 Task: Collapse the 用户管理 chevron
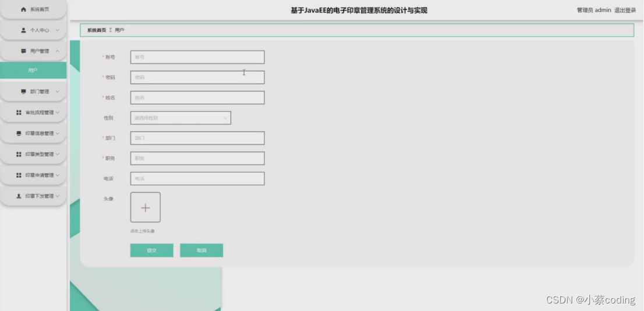[x=58, y=51]
